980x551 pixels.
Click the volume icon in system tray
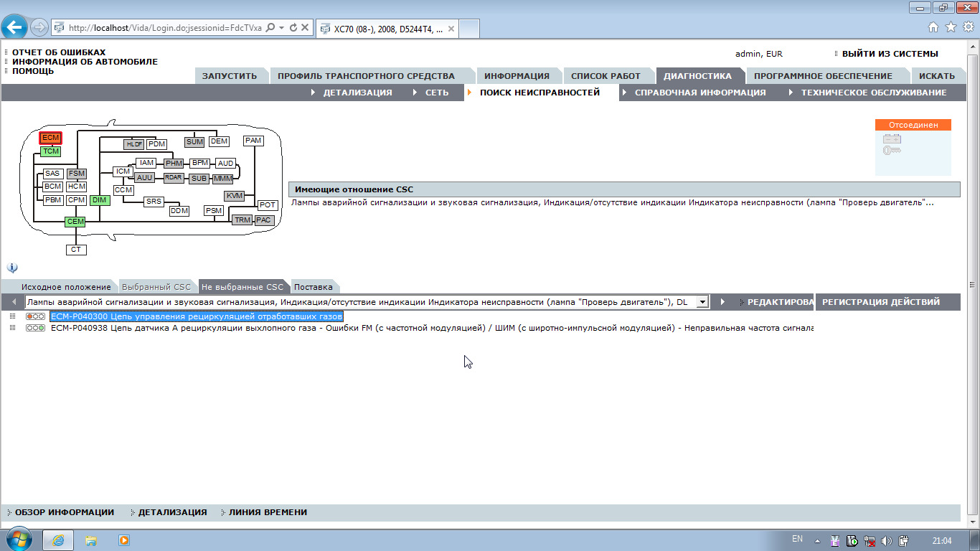[x=887, y=541]
